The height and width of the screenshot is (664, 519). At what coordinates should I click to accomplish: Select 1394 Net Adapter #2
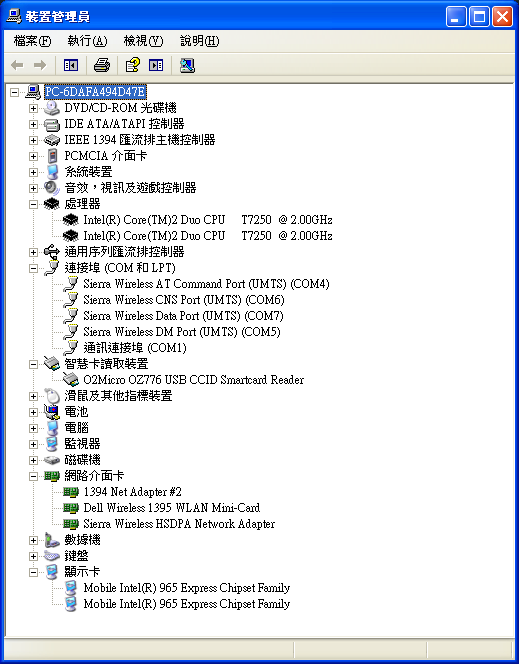[133, 492]
